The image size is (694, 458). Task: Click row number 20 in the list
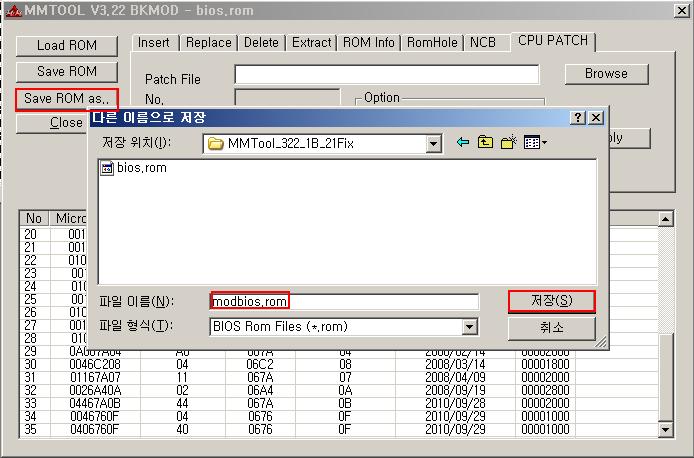tap(31, 235)
